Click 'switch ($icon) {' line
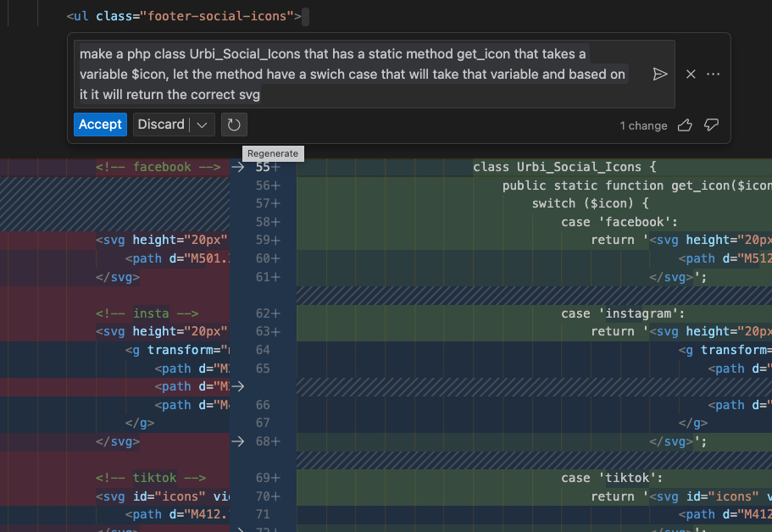This screenshot has height=532, width=772. coord(591,203)
